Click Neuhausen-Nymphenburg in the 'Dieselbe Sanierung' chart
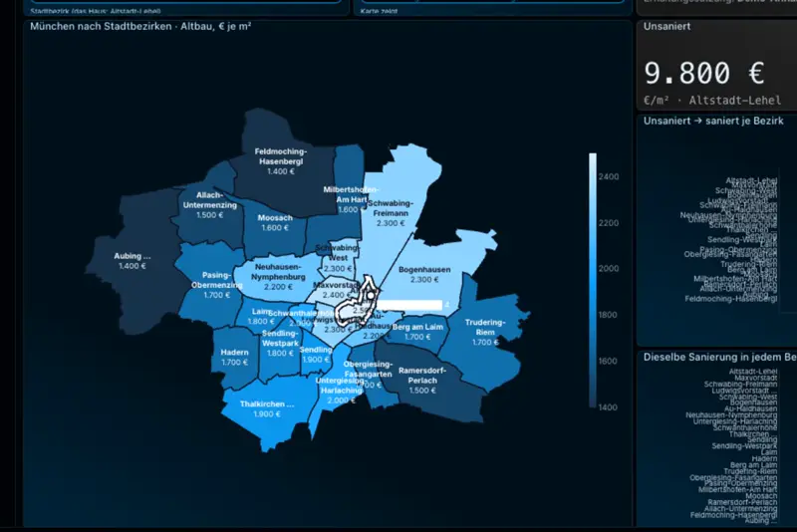Screen dimensions: 797x532 point(731,415)
